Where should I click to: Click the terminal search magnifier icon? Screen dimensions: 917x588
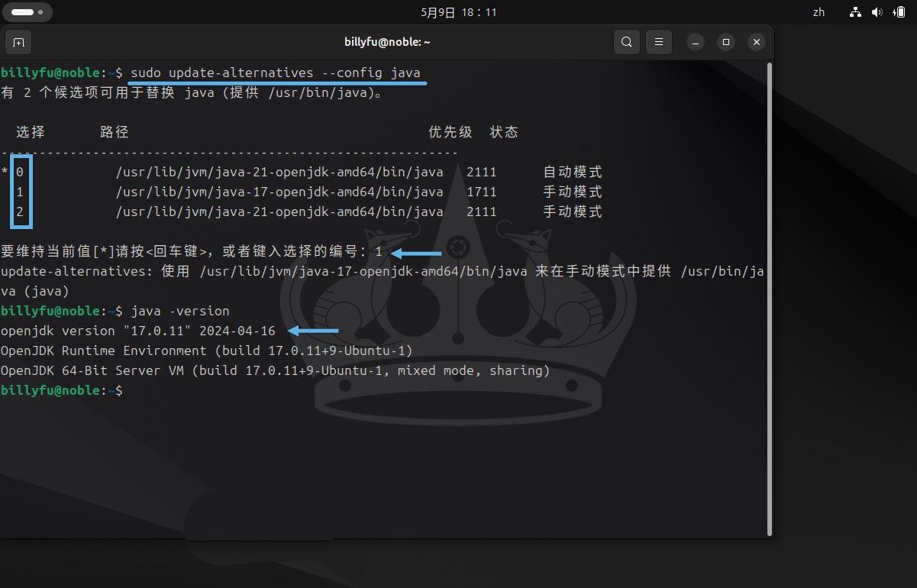point(626,42)
